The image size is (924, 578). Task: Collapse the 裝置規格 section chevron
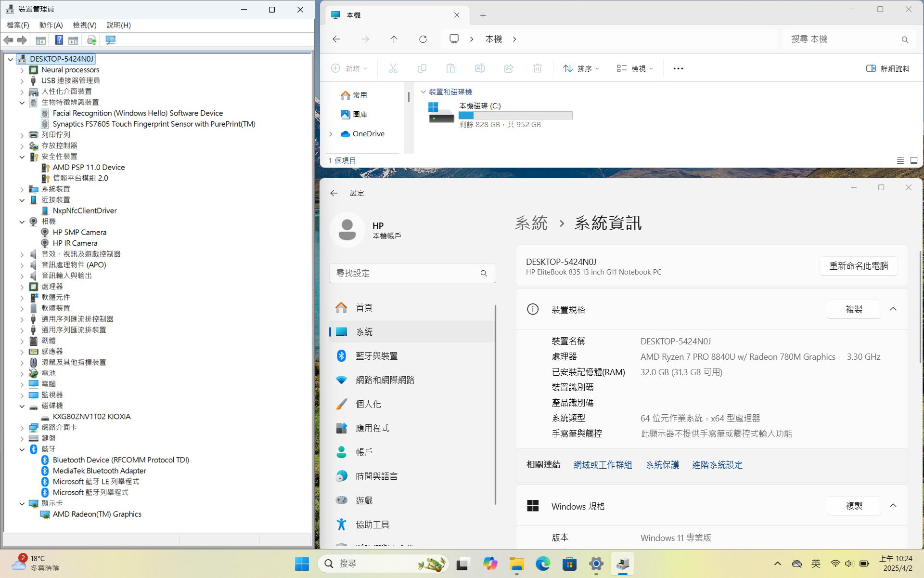[893, 309]
